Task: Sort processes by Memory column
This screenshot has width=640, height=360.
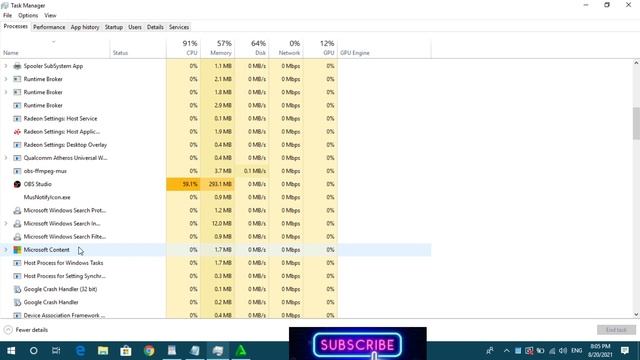Action: point(218,48)
